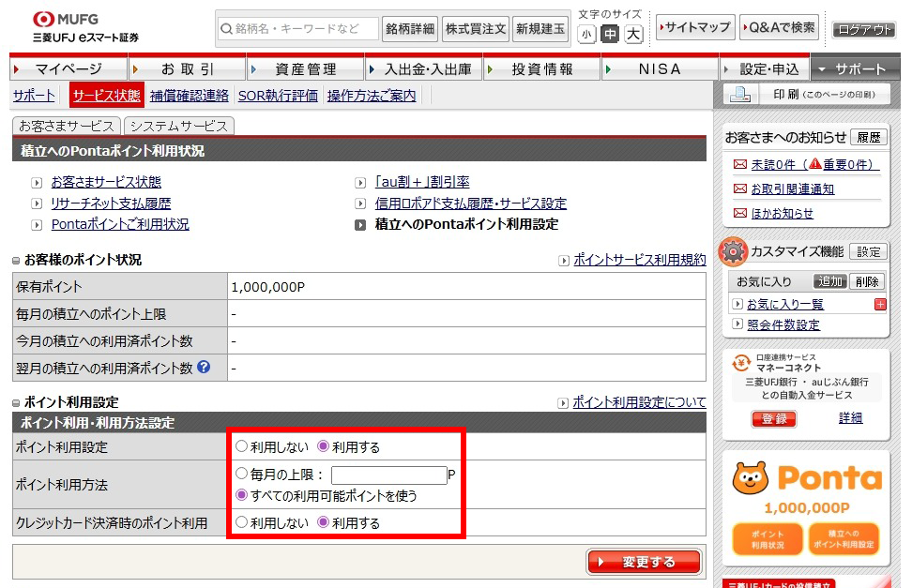Open the 資産管理 navigation menu

click(x=305, y=69)
